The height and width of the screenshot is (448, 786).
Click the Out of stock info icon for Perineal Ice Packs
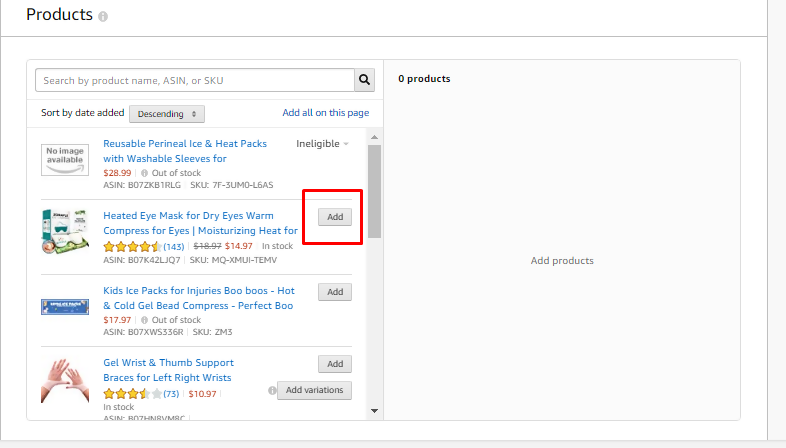[x=144, y=173]
